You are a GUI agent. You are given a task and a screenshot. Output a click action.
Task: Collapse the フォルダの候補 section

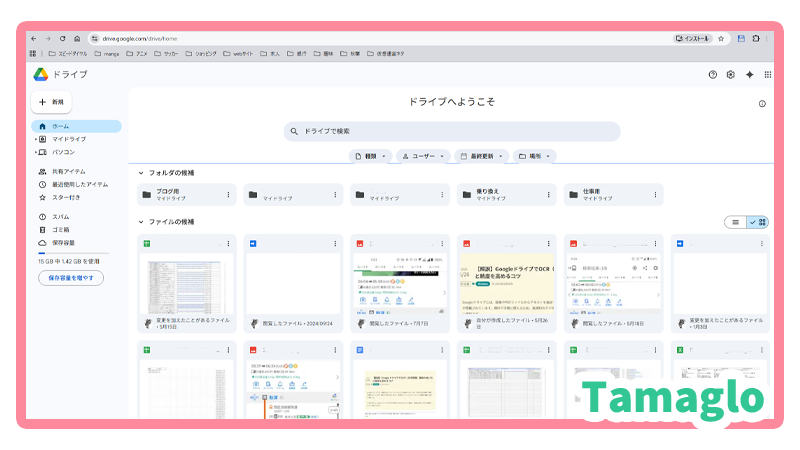click(x=141, y=173)
